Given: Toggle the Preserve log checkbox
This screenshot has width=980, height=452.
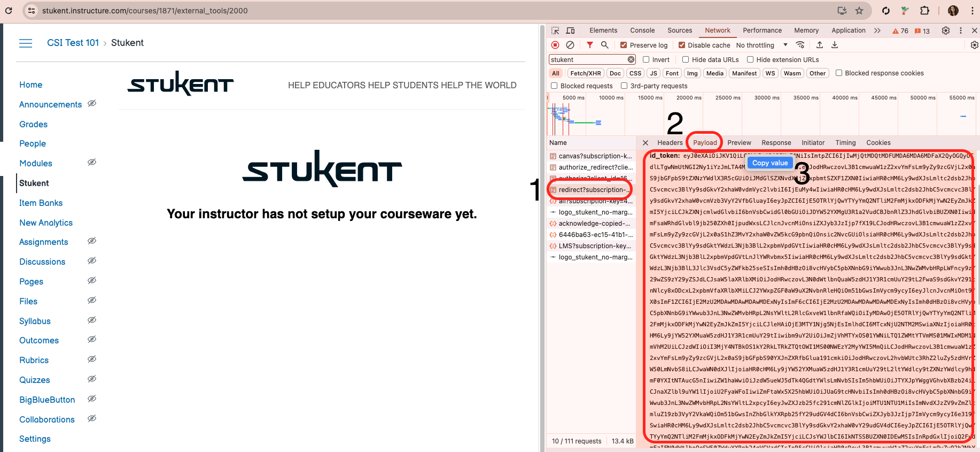Looking at the screenshot, I should 624,45.
